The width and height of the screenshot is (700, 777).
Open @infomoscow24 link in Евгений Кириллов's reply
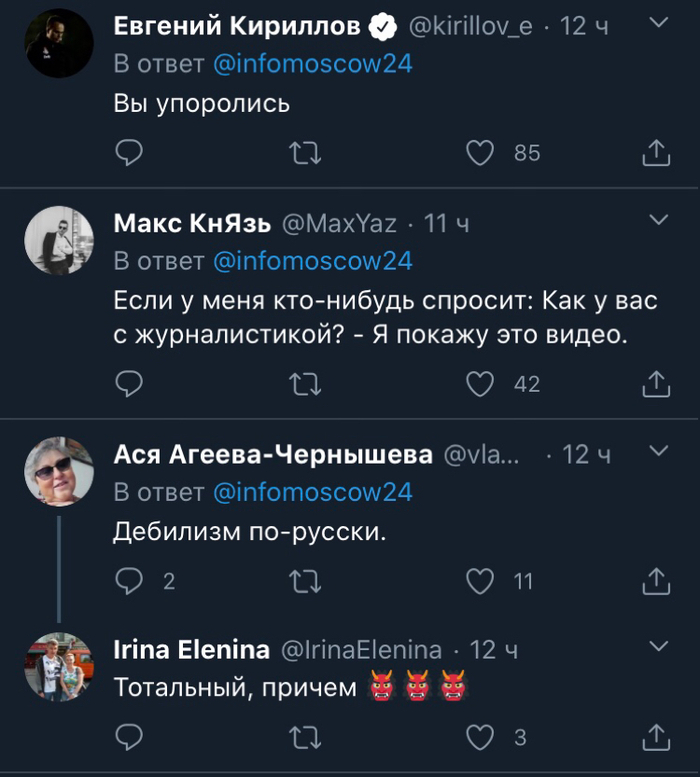pos(312,64)
